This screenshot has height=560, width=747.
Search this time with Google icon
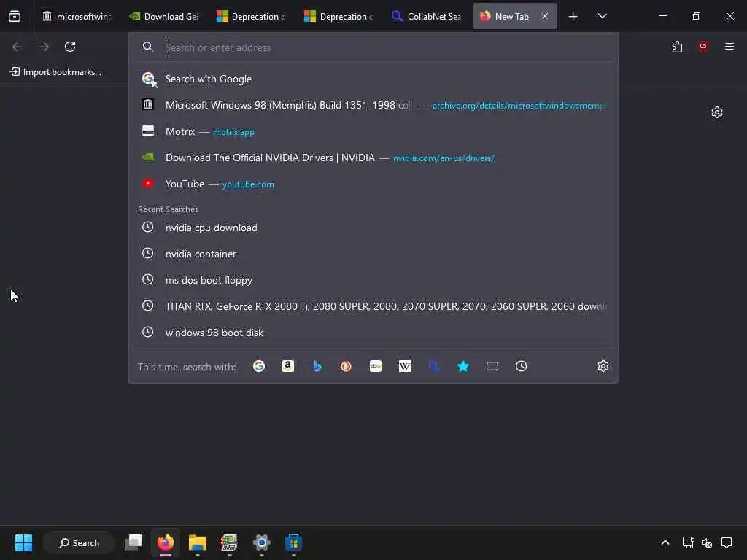(259, 366)
